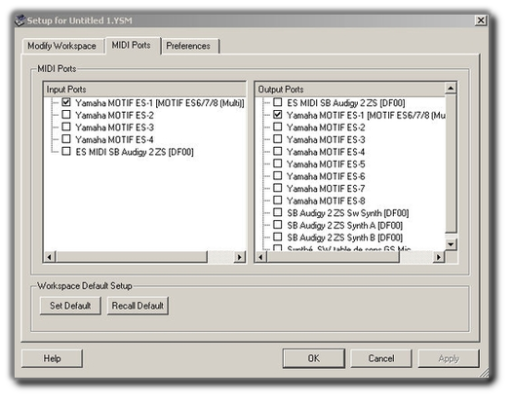Uncheck output port Yamaha MOTIF ES-1
Image resolution: width=512 pixels, height=401 pixels.
(x=278, y=115)
